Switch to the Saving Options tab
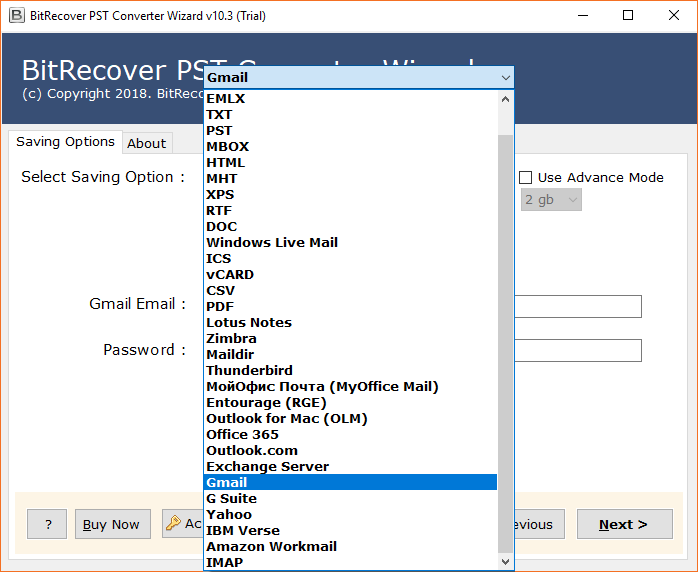This screenshot has height=572, width=698. click(65, 142)
